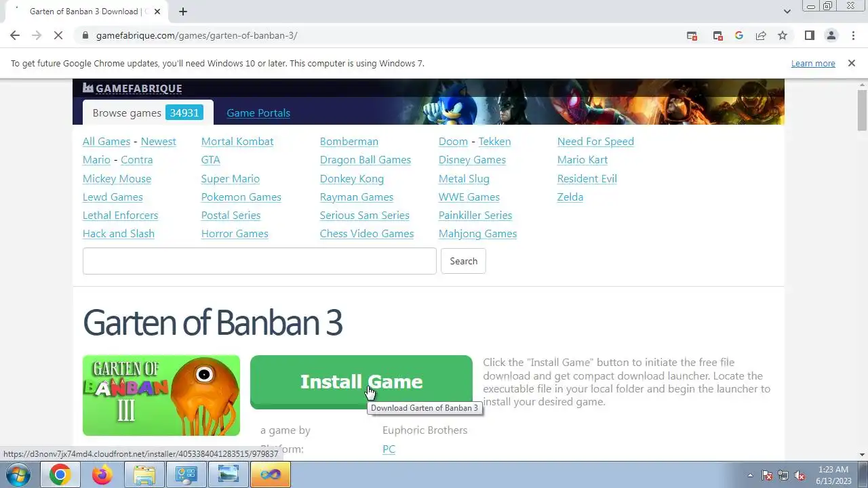This screenshot has height=488, width=868.
Task: Click the browser forward arrow
Action: pos(37,35)
